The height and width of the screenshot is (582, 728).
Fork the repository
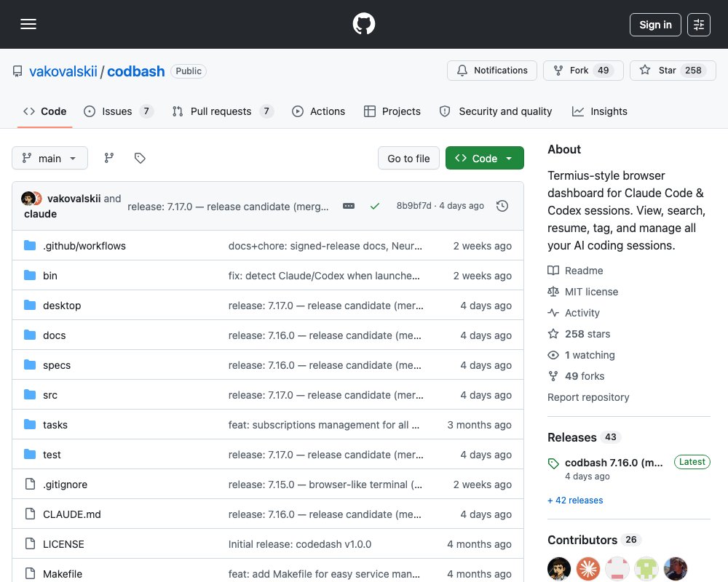click(583, 70)
